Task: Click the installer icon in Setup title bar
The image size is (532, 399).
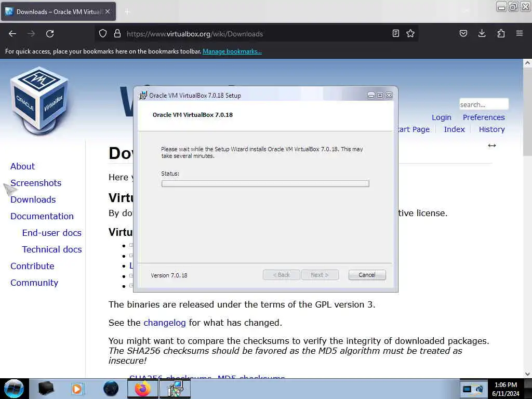Action: click(x=143, y=96)
